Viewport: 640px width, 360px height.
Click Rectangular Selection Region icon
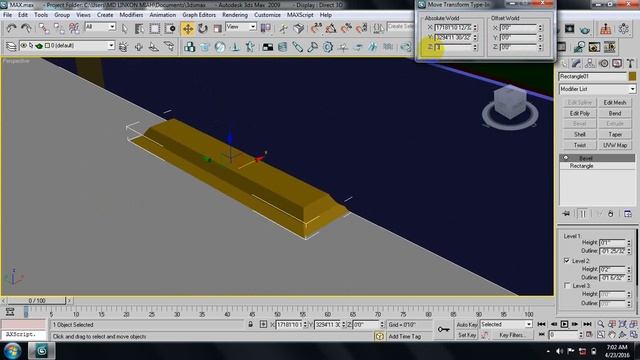tap(155, 28)
